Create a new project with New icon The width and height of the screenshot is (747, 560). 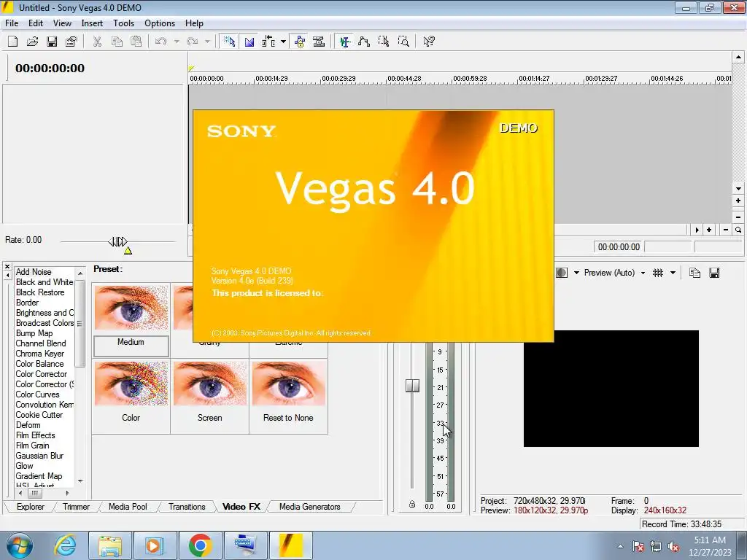(13, 42)
